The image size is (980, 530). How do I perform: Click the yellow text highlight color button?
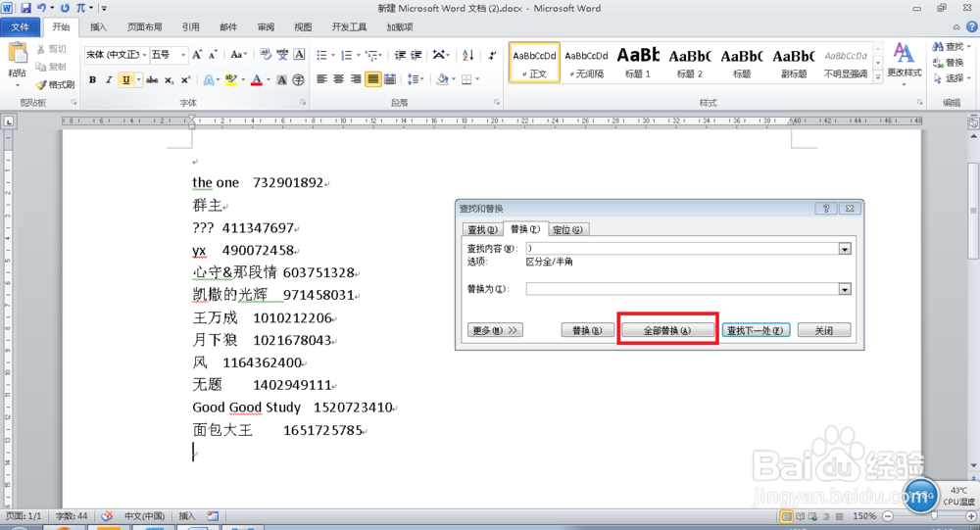[230, 80]
